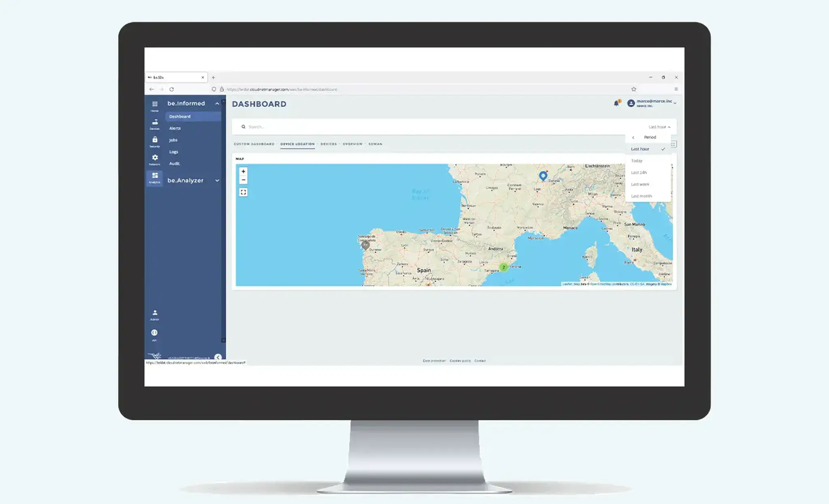Close the be.SDx browser tab
Screen dimensions: 829x504
point(203,77)
